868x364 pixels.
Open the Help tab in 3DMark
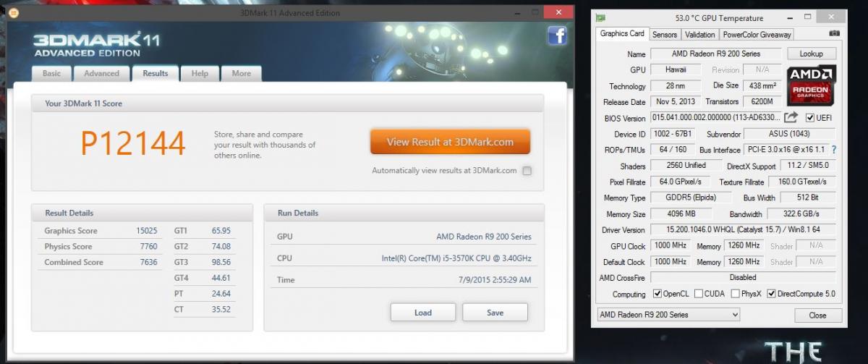click(200, 73)
